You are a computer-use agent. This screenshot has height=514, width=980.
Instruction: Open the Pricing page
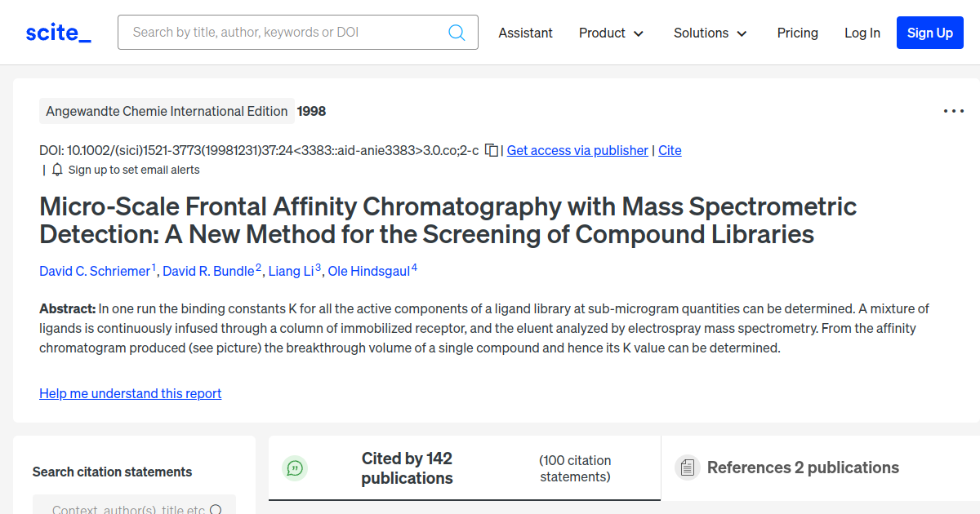797,33
